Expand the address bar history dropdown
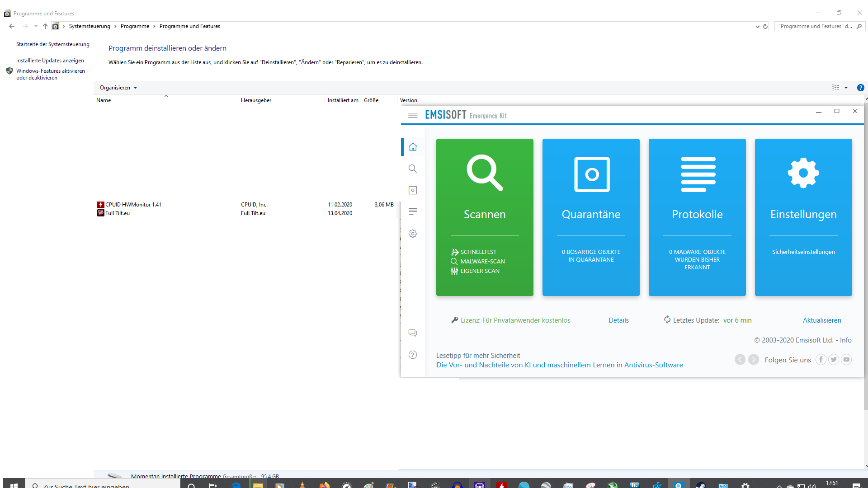This screenshot has height=488, width=868. point(757,26)
